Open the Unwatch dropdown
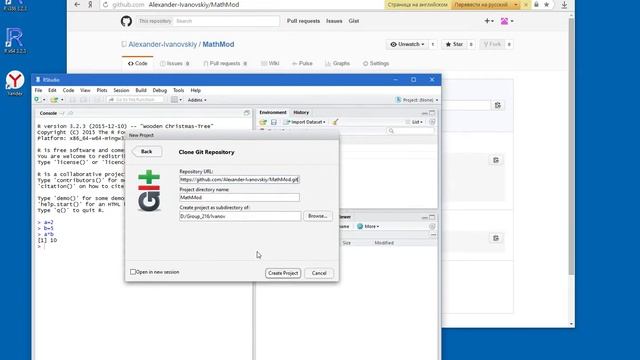 coord(407,44)
